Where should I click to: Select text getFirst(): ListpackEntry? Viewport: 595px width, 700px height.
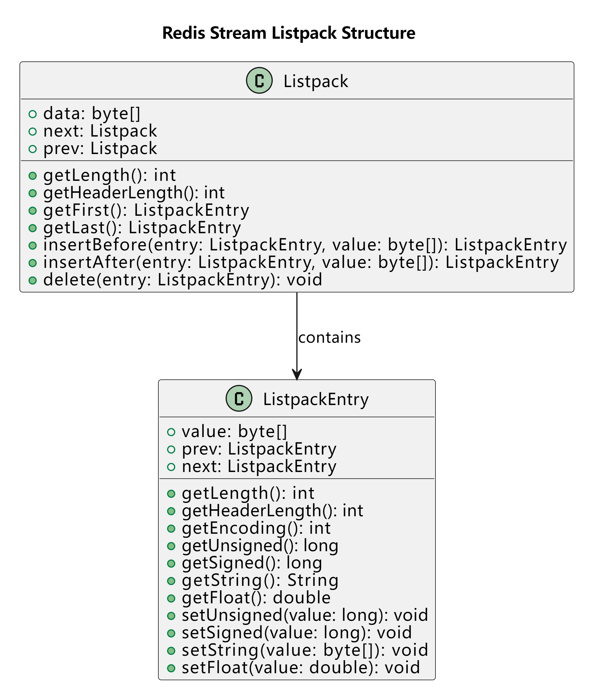[146, 211]
